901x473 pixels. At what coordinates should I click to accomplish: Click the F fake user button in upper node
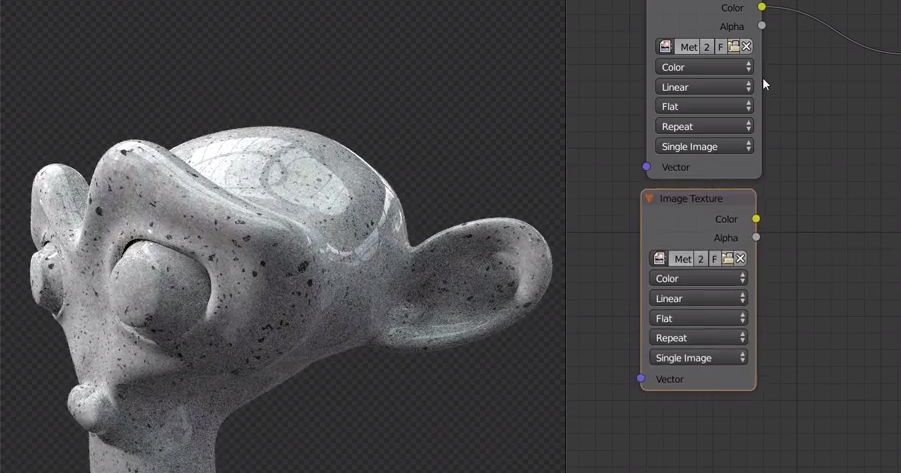(720, 47)
